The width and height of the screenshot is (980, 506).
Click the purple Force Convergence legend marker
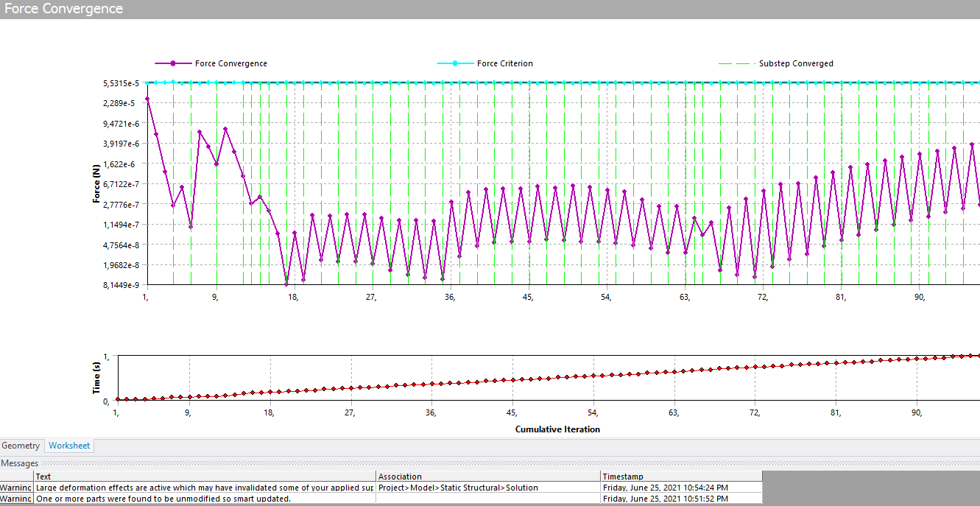tap(173, 64)
